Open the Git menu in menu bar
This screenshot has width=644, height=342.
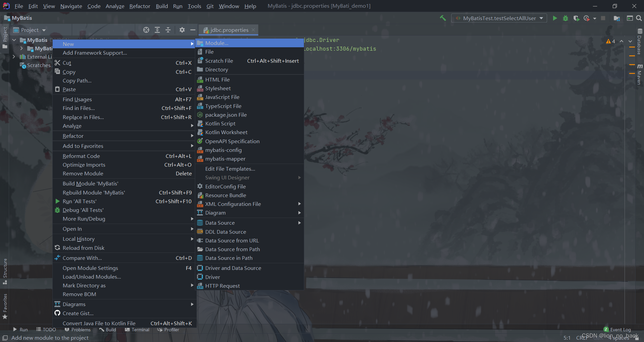[x=210, y=6]
